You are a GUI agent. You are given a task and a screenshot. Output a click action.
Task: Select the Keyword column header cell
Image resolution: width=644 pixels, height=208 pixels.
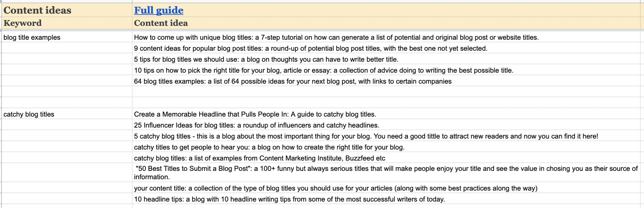click(x=67, y=23)
